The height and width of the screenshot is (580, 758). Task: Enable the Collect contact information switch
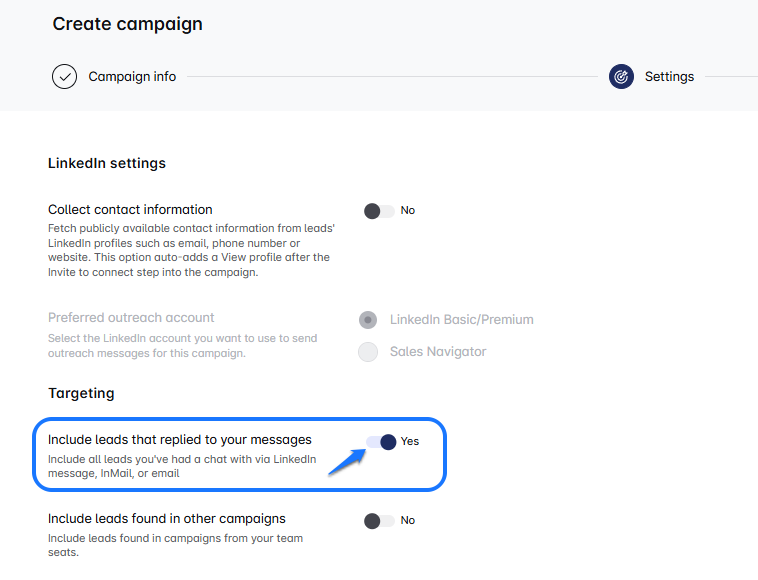379,211
